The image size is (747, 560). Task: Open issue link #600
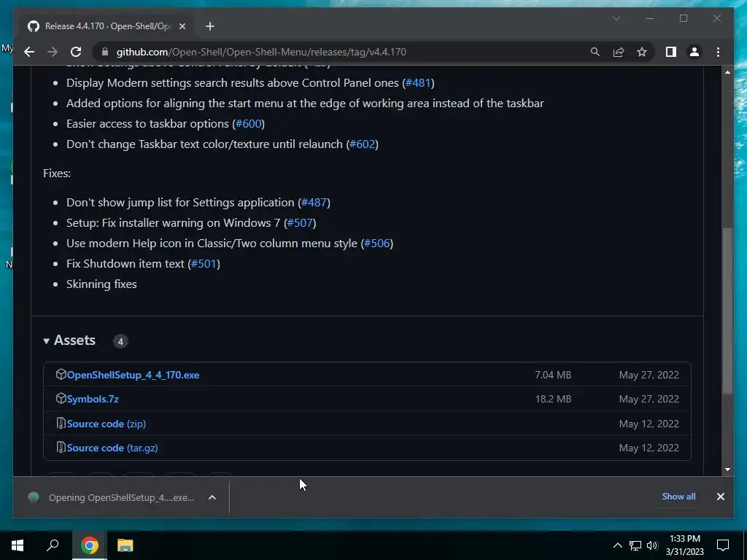pyautogui.click(x=248, y=124)
